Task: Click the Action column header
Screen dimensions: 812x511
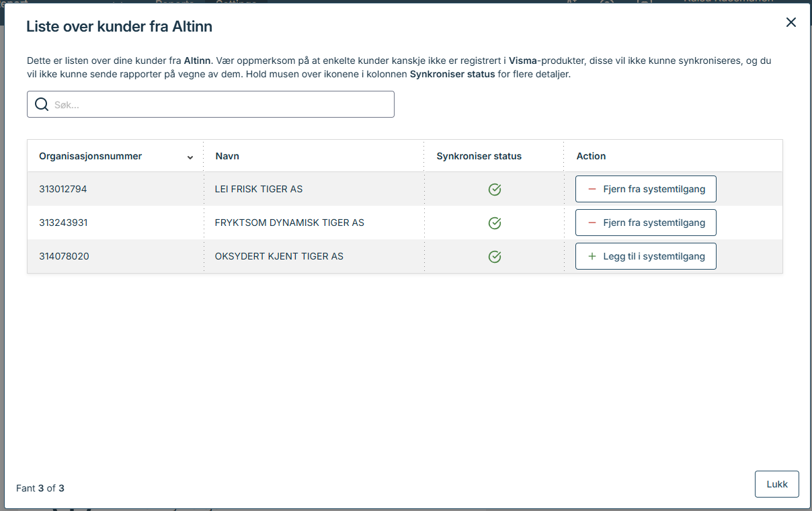Action: coord(591,156)
